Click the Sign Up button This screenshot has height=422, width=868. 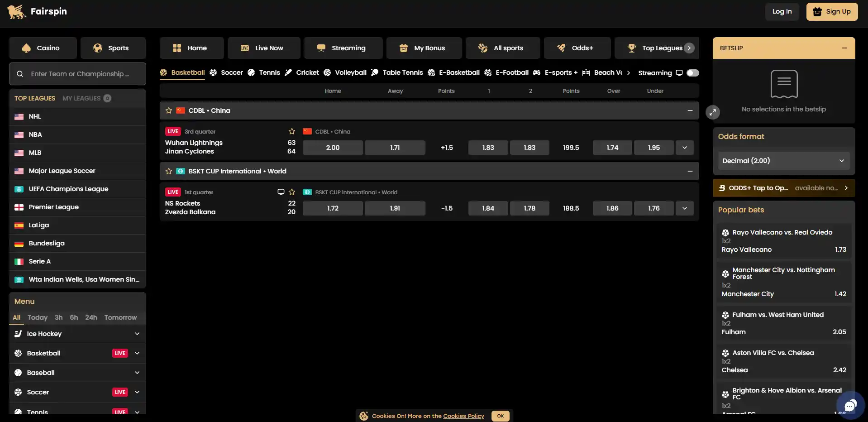click(832, 12)
